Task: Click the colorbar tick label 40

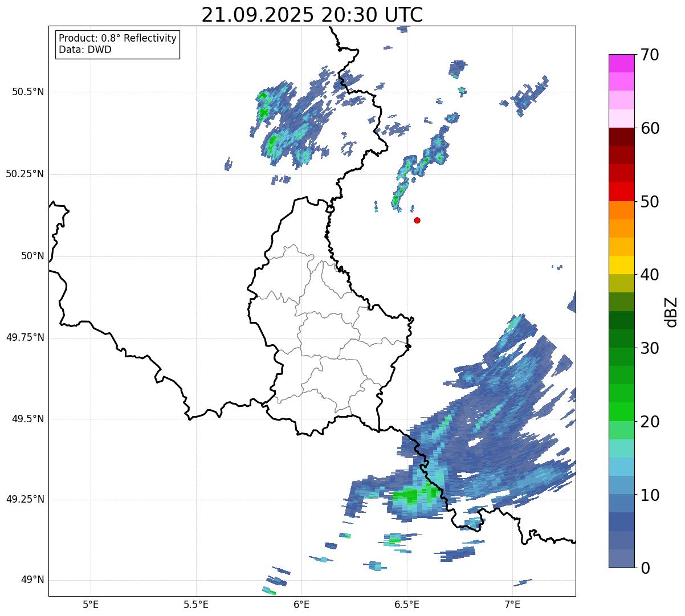Action: click(x=650, y=275)
